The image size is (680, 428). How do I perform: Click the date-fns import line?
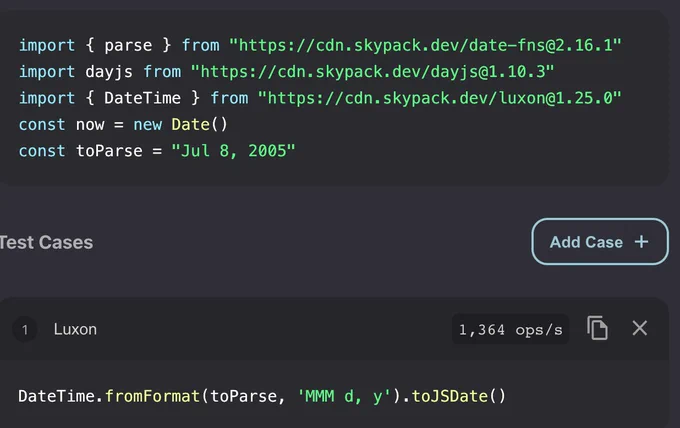[320, 45]
